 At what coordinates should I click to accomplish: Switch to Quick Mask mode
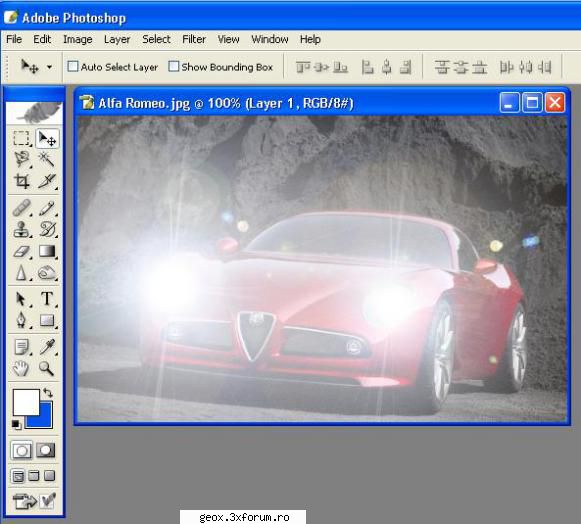pos(46,450)
